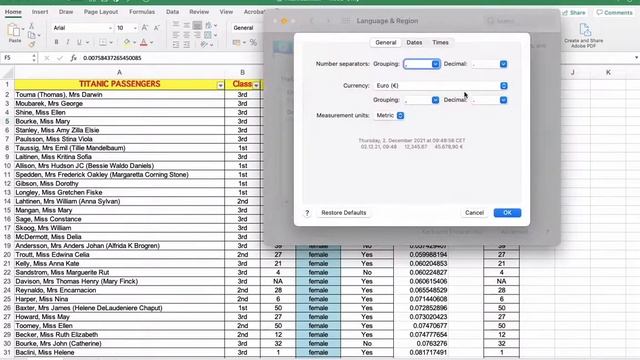
Task: Click the Wrap Text icon
Action: coord(209,25)
